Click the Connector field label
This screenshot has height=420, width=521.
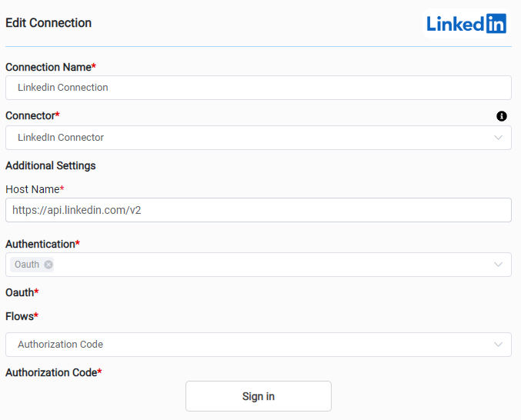(30, 115)
